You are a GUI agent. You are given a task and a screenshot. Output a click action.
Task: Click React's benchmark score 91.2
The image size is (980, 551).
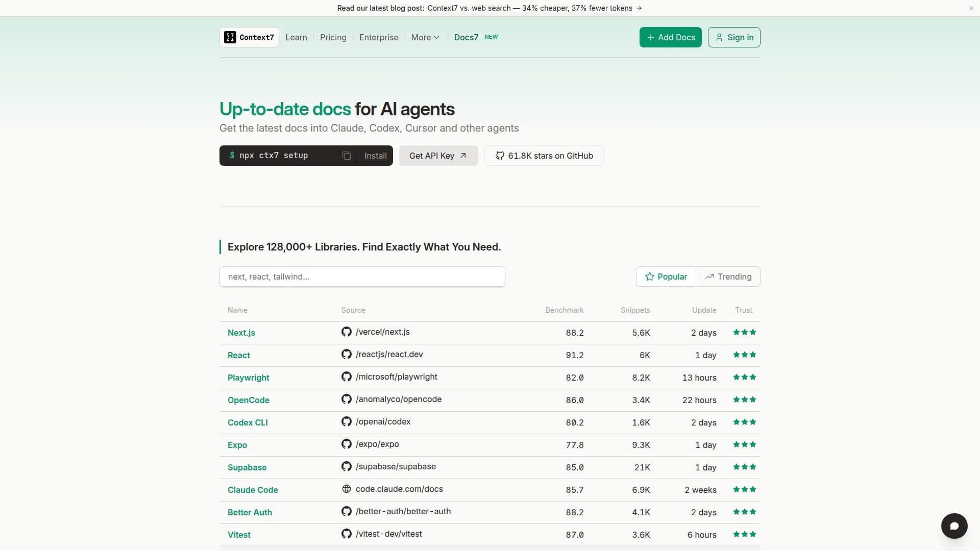click(575, 355)
